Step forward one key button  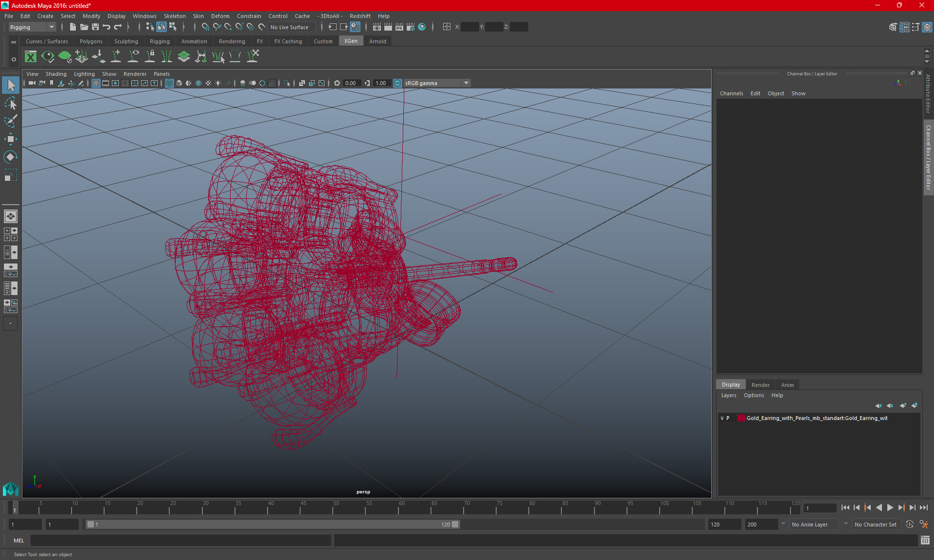[x=901, y=507]
